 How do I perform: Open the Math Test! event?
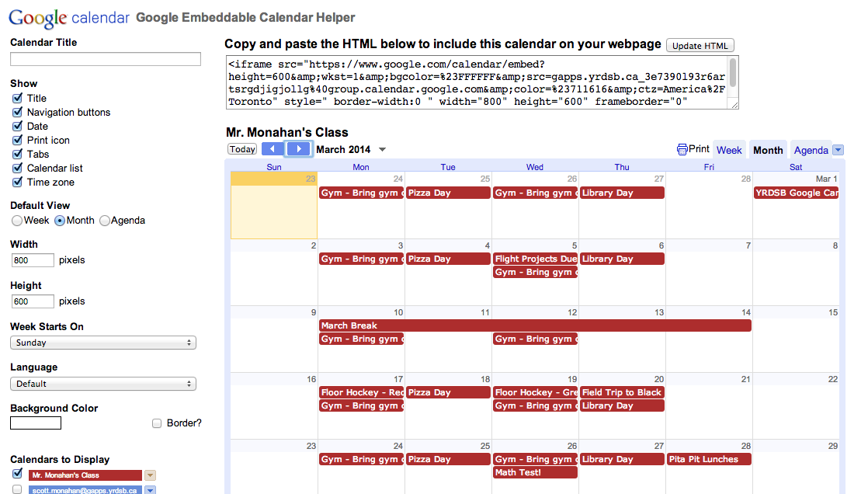535,472
